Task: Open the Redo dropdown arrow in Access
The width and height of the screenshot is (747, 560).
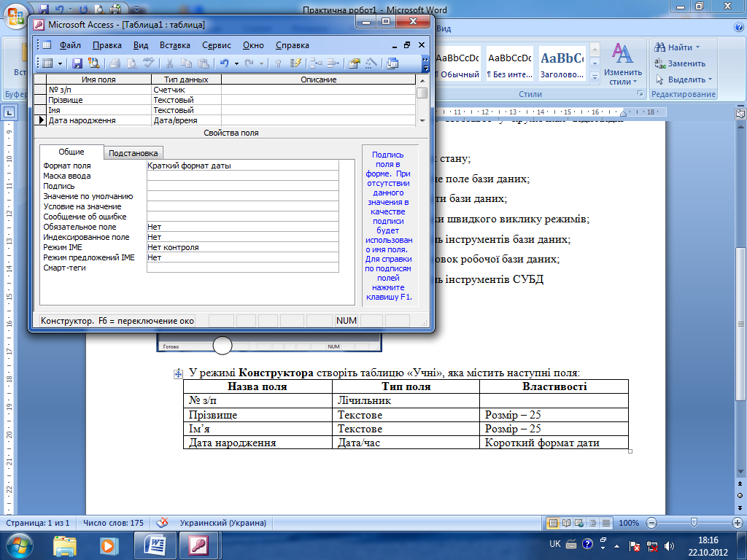Action: point(261,63)
